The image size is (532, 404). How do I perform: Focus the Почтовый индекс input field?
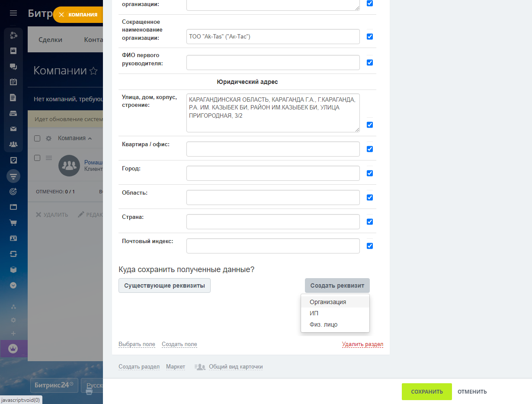[273, 246]
